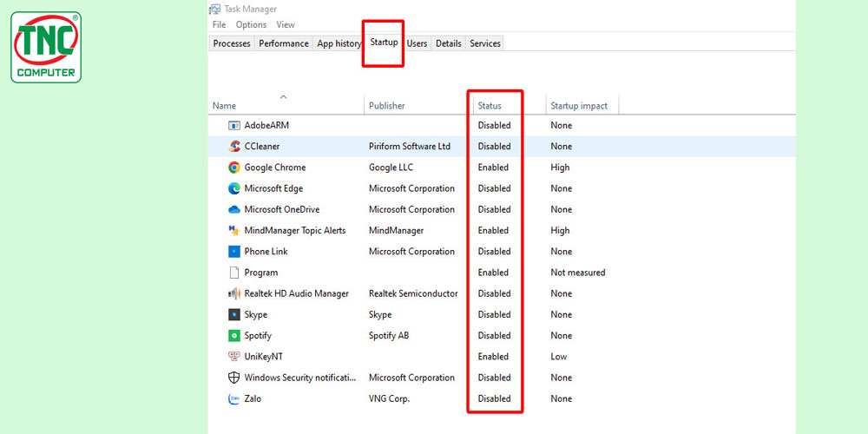Select the Startup tab

click(385, 42)
